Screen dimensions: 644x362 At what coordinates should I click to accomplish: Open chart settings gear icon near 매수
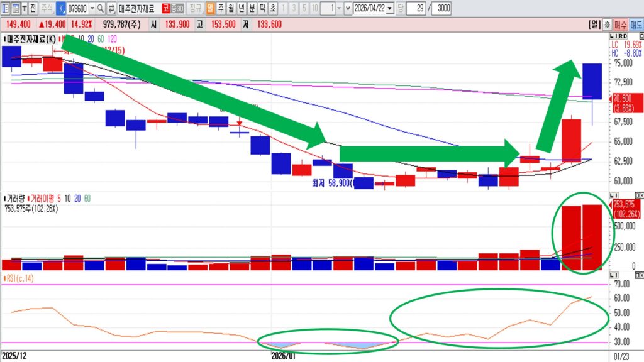pos(607,25)
